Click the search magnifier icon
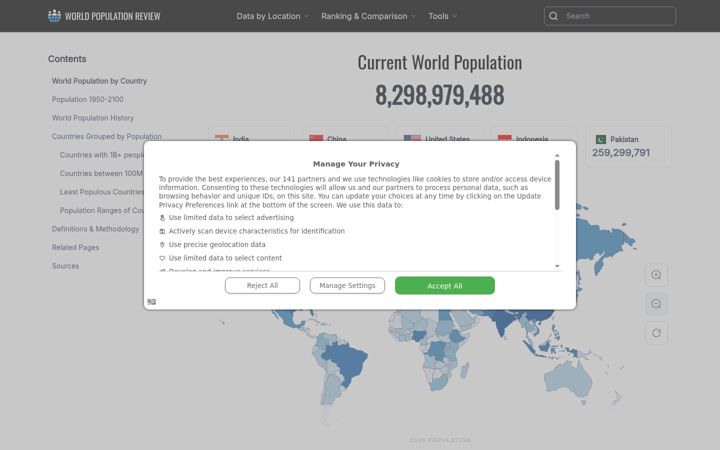 pos(553,16)
